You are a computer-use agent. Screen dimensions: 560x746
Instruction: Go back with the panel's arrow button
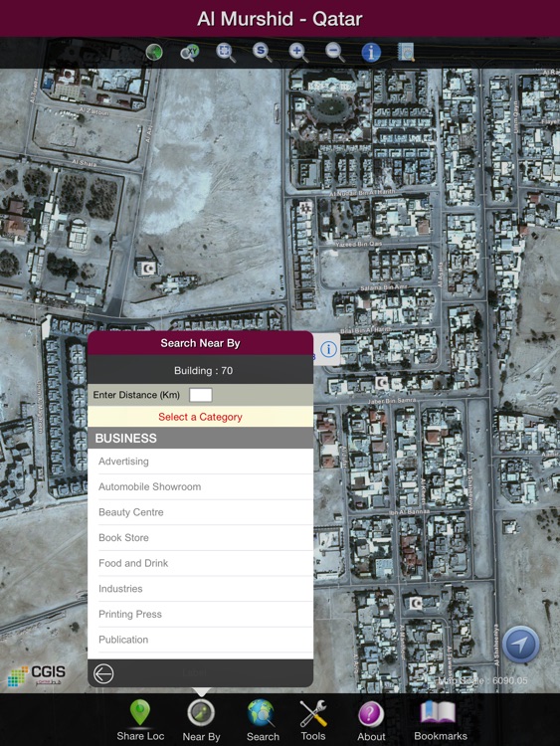click(x=103, y=673)
